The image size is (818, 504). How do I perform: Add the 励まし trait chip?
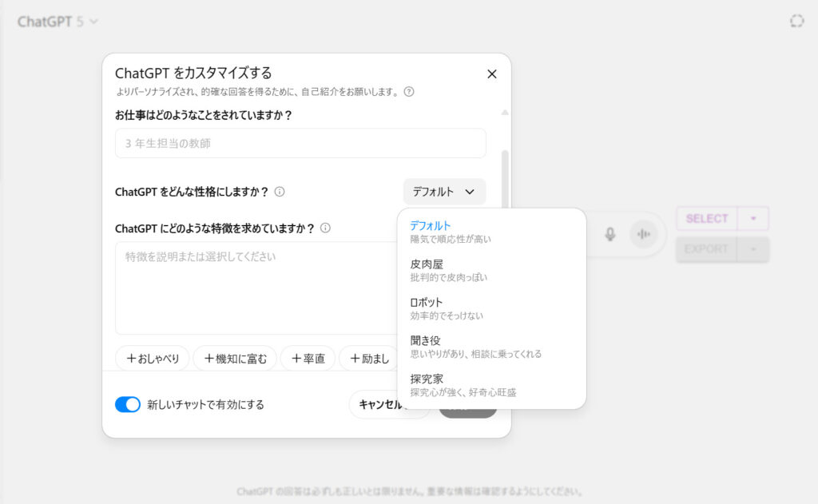click(369, 359)
